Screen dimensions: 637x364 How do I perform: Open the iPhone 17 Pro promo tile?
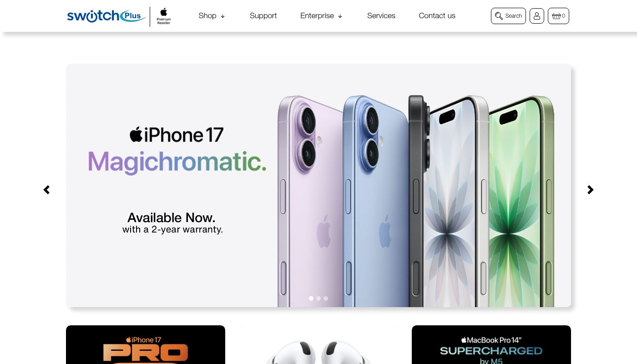[x=146, y=344]
